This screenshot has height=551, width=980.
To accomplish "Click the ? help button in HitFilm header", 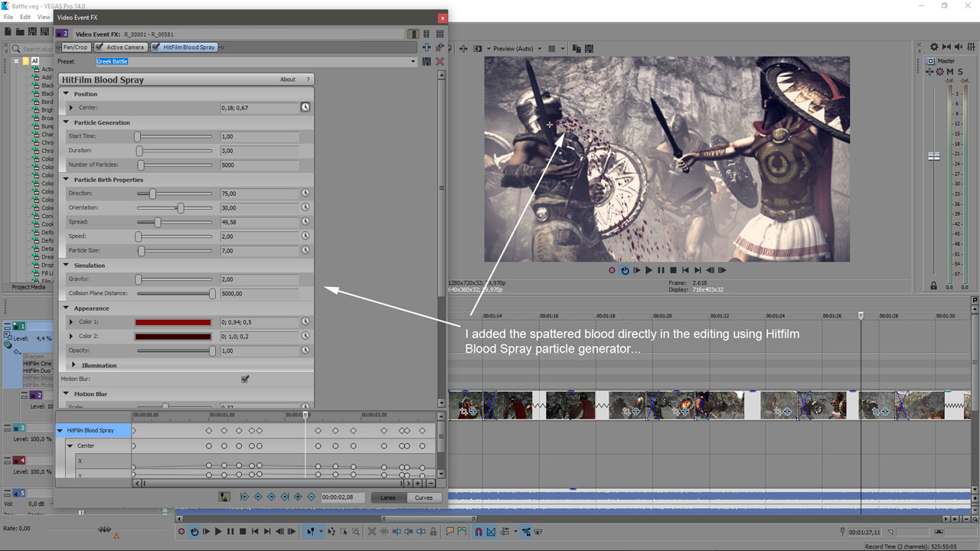I will click(308, 80).
